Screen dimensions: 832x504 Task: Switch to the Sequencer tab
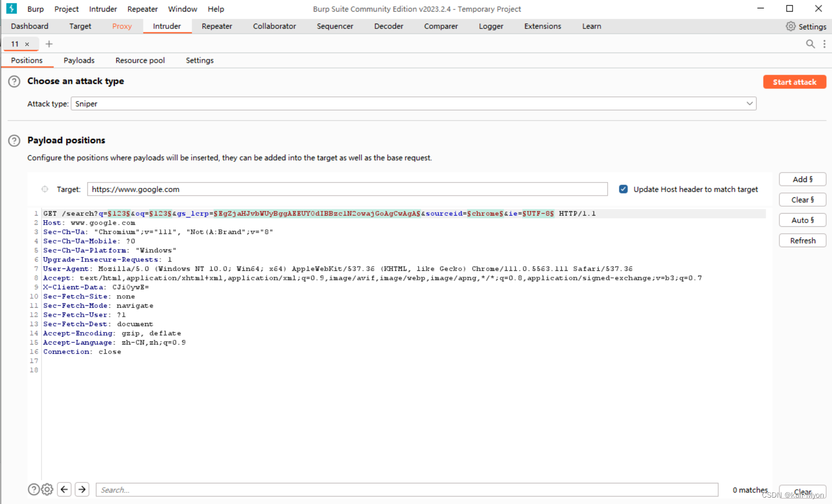pyautogui.click(x=335, y=26)
